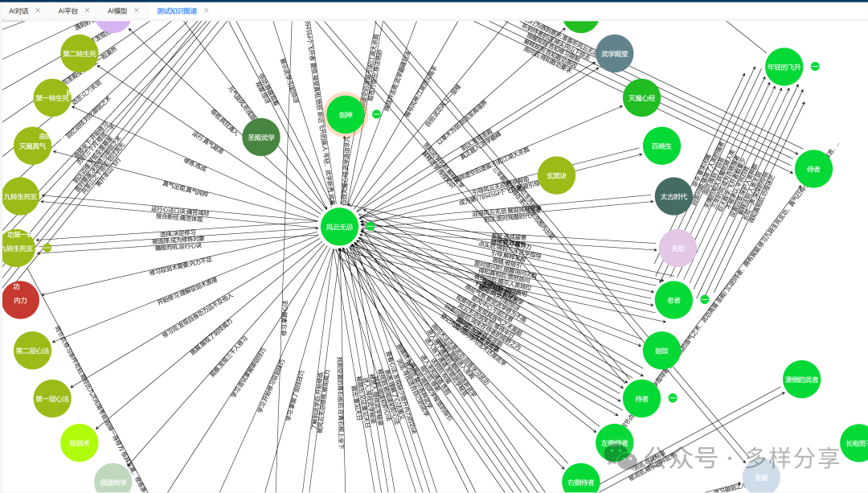The width and height of the screenshot is (868, 493).
Task: Select the 风云无忌 center node
Action: 339,227
